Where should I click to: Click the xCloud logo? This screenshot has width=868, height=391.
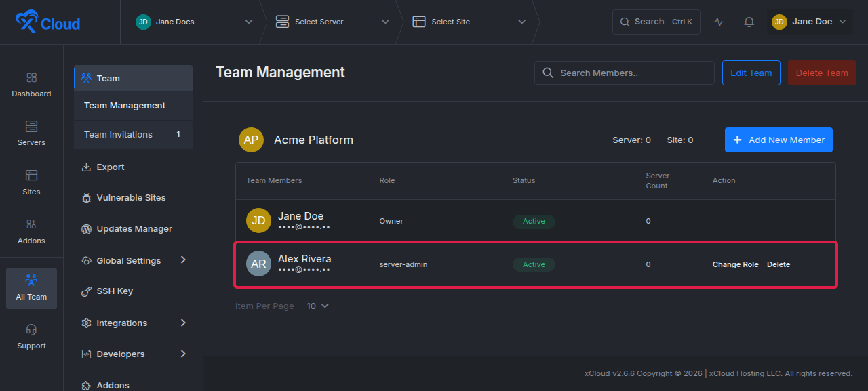pyautogui.click(x=47, y=22)
